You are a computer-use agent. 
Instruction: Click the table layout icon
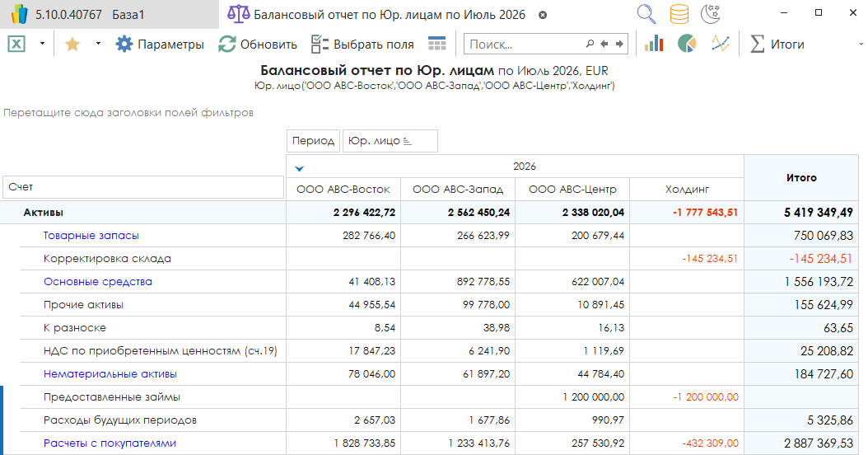pyautogui.click(x=437, y=45)
